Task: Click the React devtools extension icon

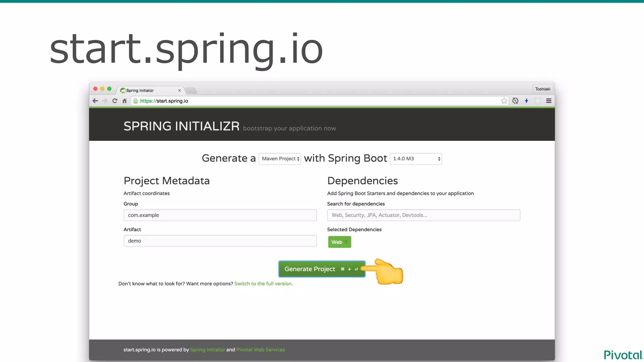Action: pos(538,101)
